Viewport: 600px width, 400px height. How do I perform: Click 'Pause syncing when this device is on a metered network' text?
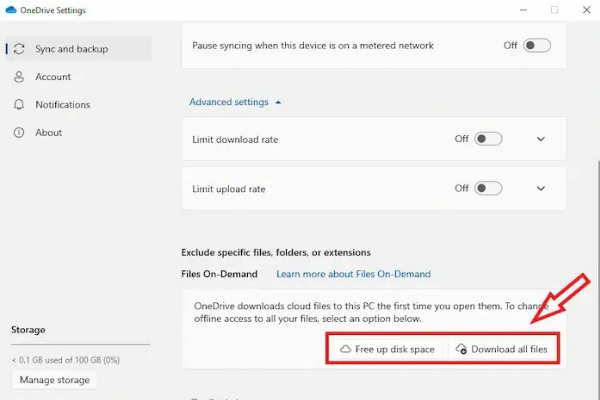click(x=313, y=46)
